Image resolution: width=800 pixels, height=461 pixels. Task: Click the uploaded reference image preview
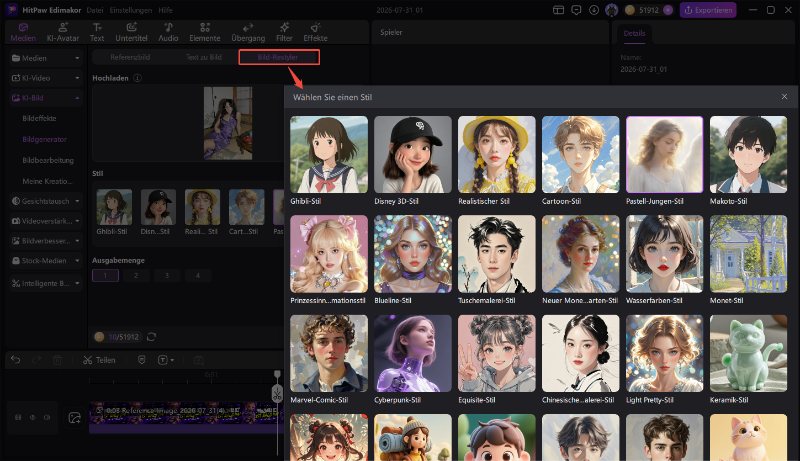coord(228,123)
